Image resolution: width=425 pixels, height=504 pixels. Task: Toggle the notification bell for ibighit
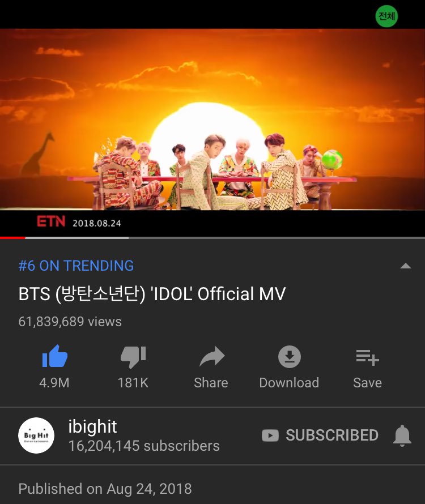coord(402,435)
